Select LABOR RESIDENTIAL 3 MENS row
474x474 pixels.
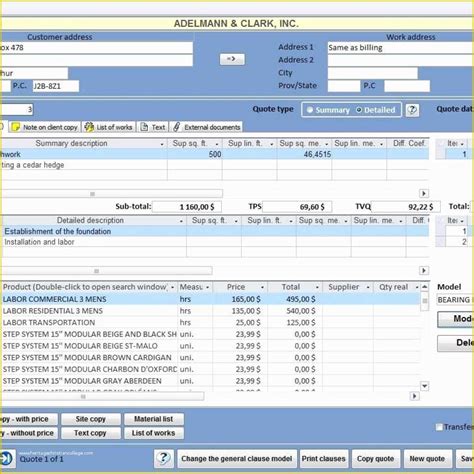coord(211,311)
